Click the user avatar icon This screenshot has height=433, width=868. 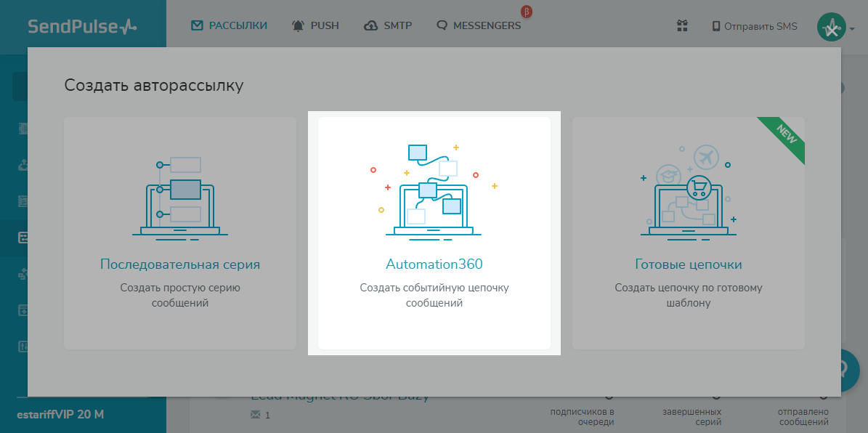click(x=831, y=28)
